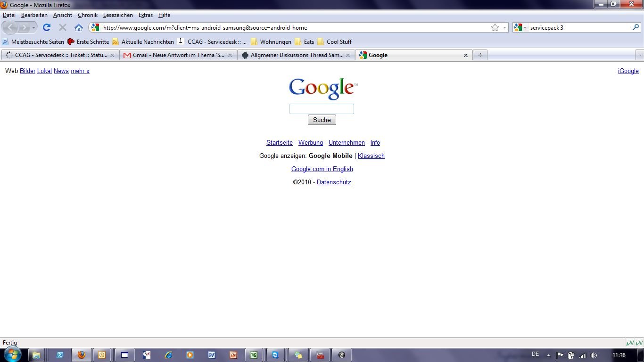Image resolution: width=644 pixels, height=362 pixels.
Task: Open TeamViewer taskbar icon
Action: [x=275, y=355]
